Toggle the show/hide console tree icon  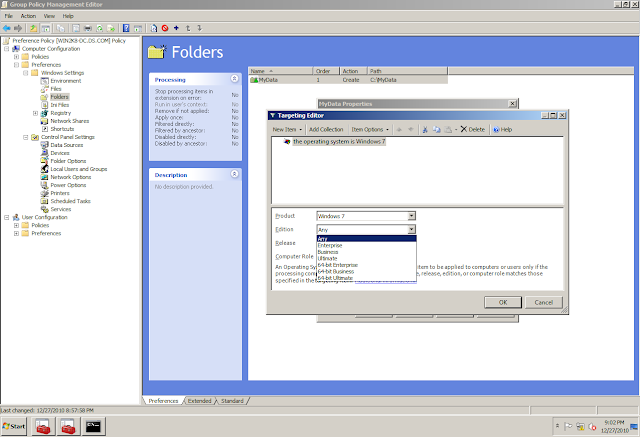tap(46, 28)
